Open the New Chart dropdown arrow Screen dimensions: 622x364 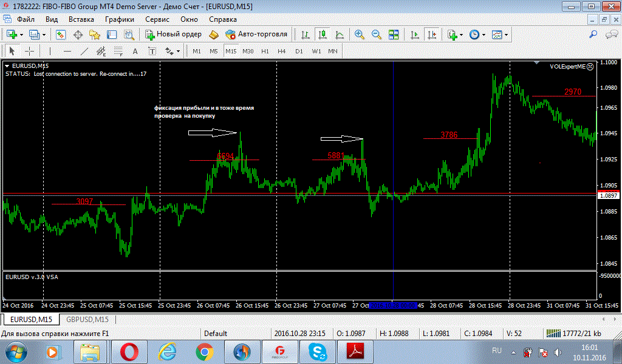coord(21,35)
